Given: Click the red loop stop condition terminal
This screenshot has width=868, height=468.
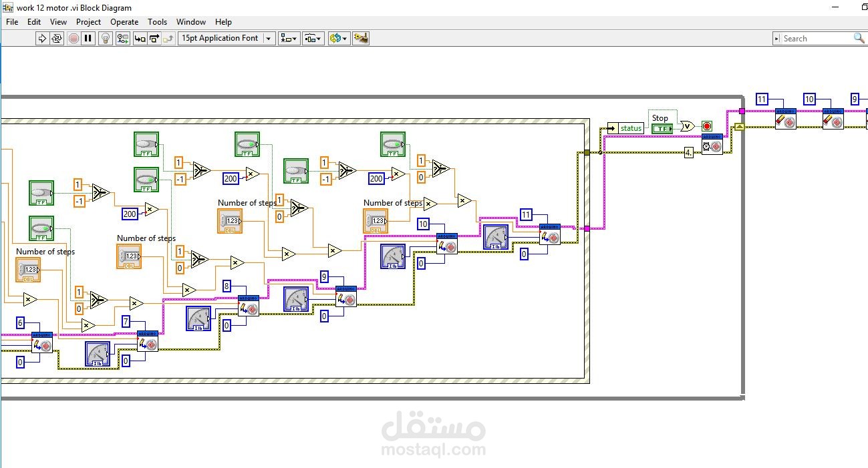Looking at the screenshot, I should [x=706, y=126].
